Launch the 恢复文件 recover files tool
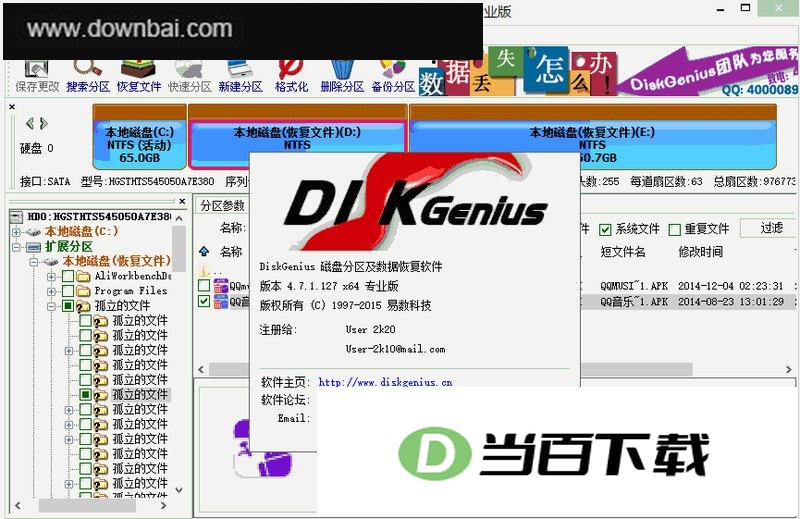This screenshot has height=519, width=800. [x=139, y=77]
